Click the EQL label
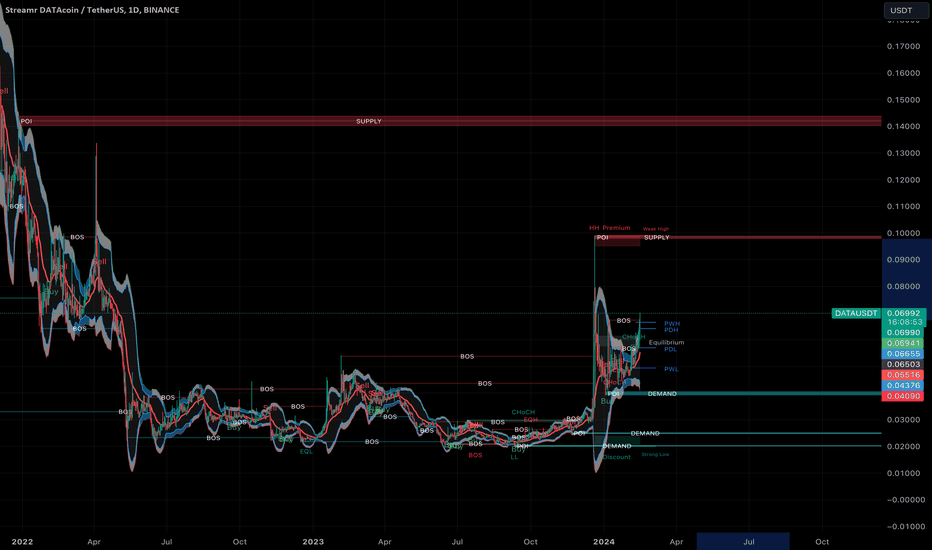932x550 pixels. tap(306, 451)
